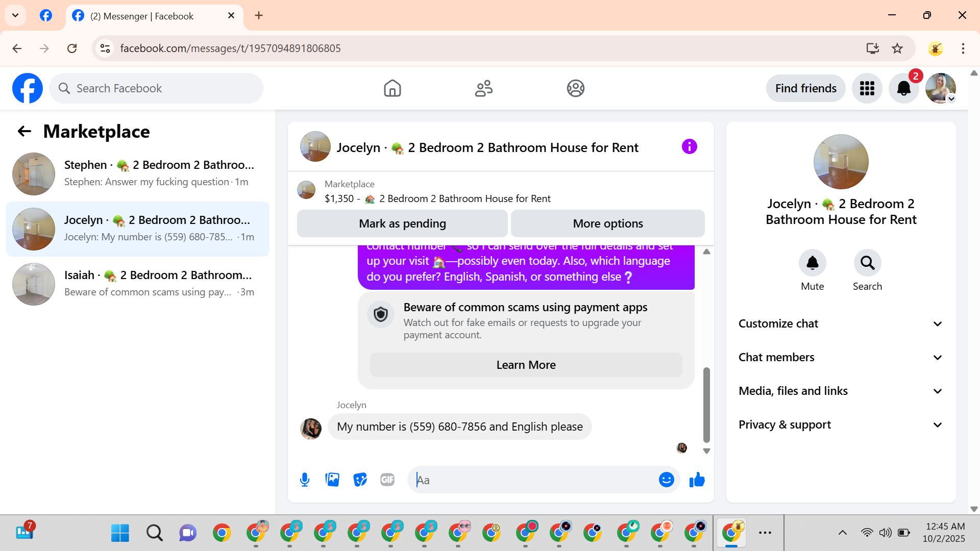This screenshot has height=551, width=980.
Task: Open Isaiah's conversation in Marketplace list
Action: click(138, 284)
